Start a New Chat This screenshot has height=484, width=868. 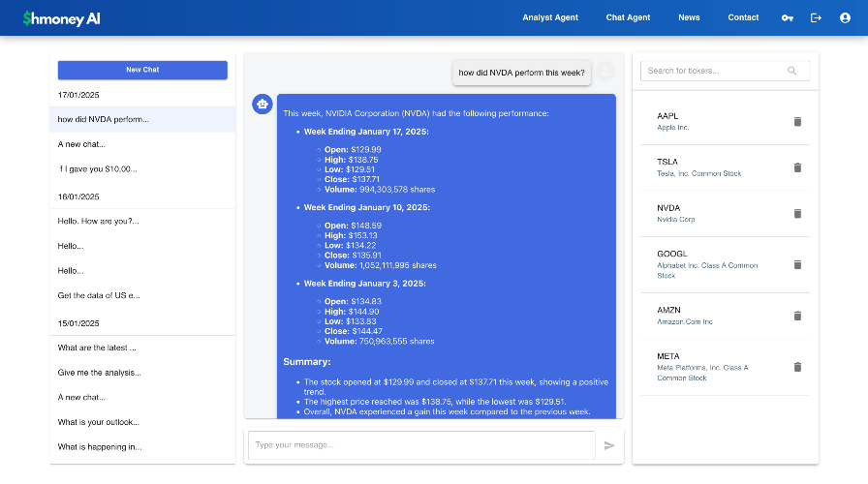click(142, 70)
